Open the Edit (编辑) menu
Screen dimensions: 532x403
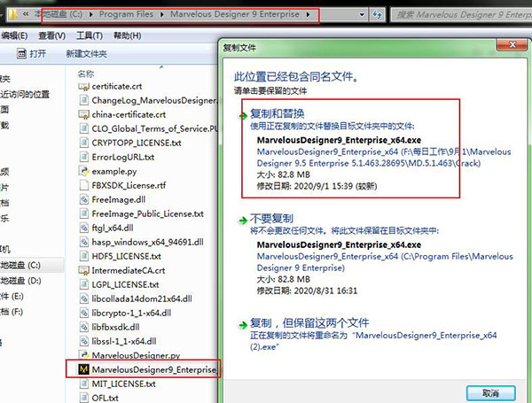click(x=14, y=35)
